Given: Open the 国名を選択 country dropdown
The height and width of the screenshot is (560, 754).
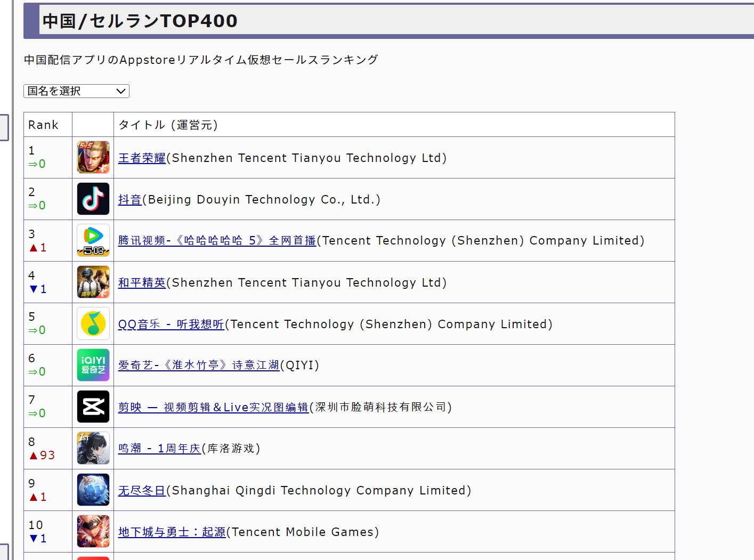Looking at the screenshot, I should point(76,91).
